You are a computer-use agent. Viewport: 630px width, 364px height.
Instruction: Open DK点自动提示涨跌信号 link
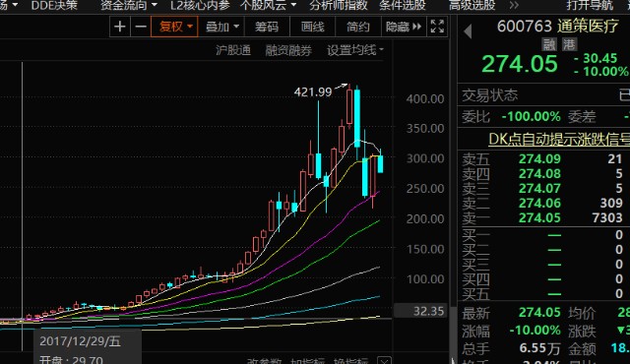click(x=559, y=139)
